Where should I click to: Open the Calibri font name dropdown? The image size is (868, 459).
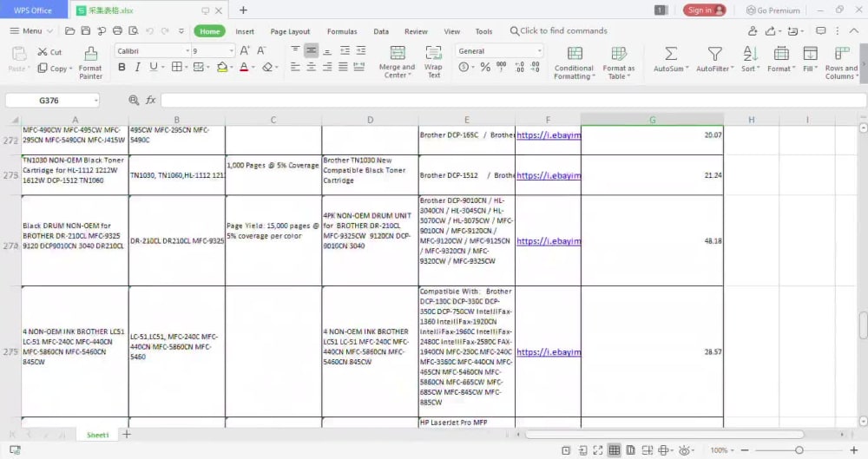pyautogui.click(x=187, y=51)
